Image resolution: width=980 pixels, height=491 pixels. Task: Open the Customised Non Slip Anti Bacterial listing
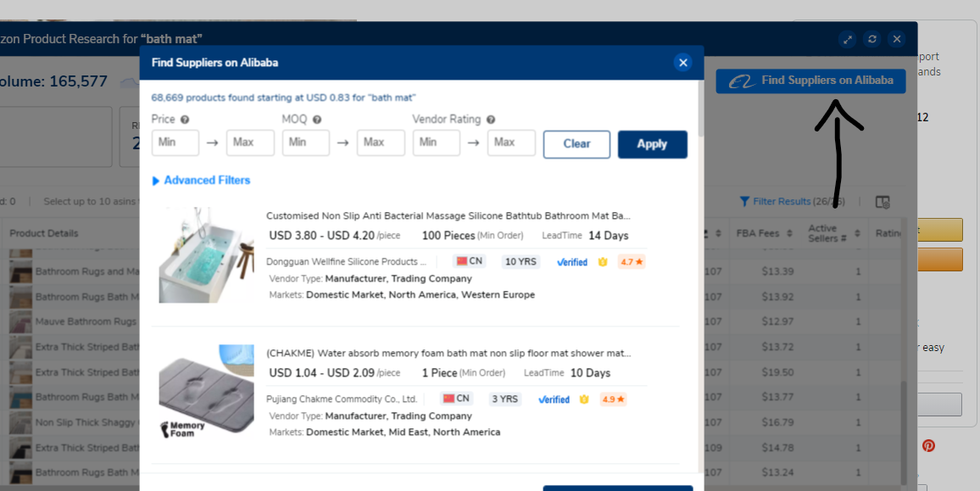[x=448, y=215]
